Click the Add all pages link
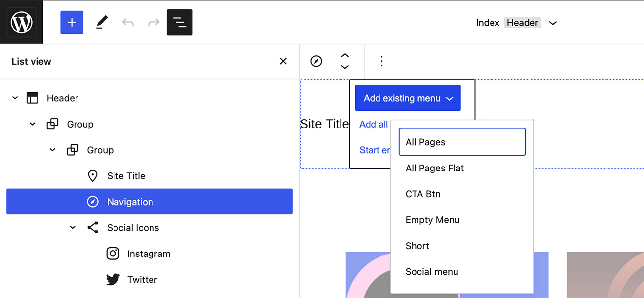The width and height of the screenshot is (644, 298). [374, 124]
